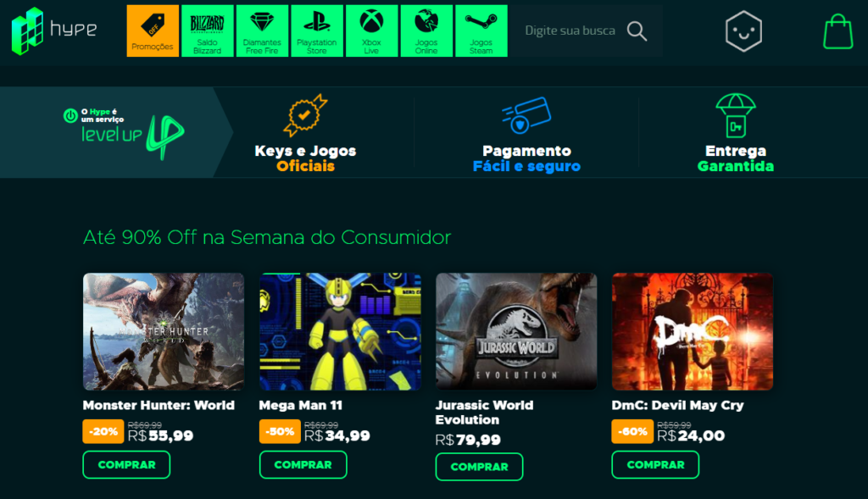868x499 pixels.
Task: Click the Mega Man 11 title link
Action: 301,406
